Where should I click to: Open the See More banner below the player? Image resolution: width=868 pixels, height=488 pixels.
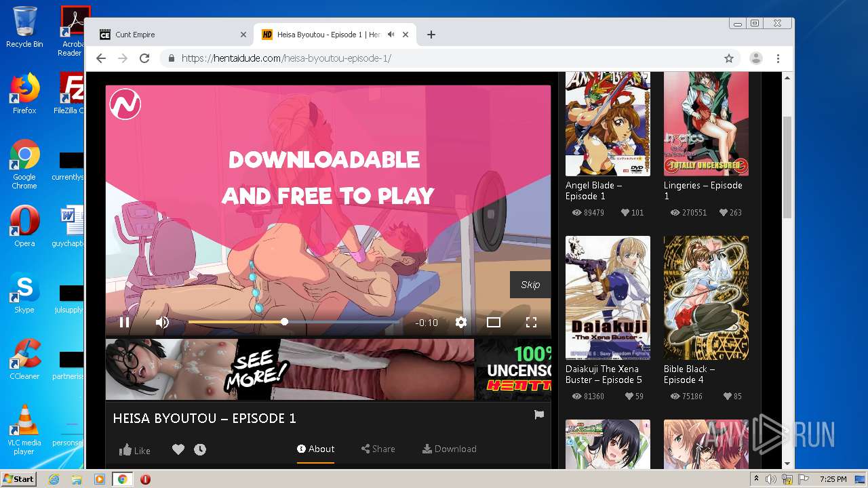290,369
